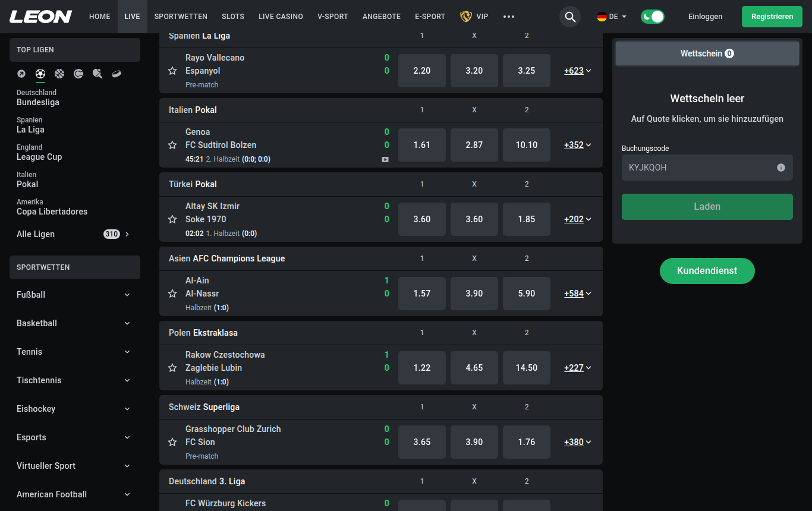Select odds 14.50 for Zaglebie Lubin win

[527, 368]
